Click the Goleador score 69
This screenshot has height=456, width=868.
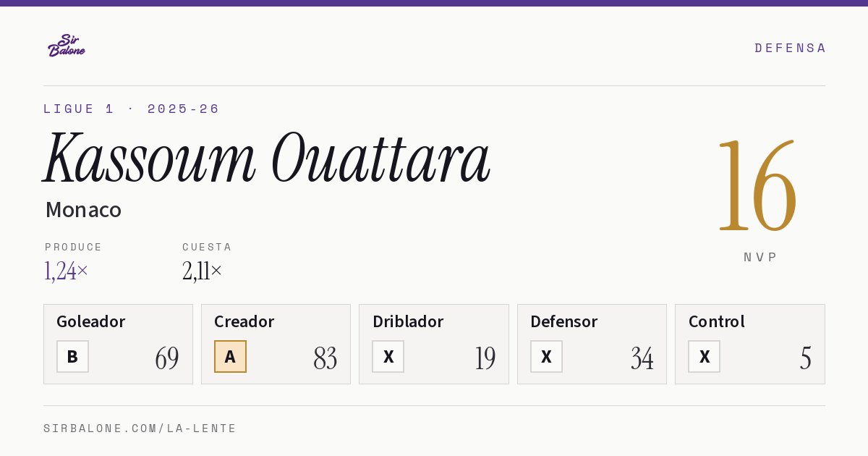tap(167, 358)
